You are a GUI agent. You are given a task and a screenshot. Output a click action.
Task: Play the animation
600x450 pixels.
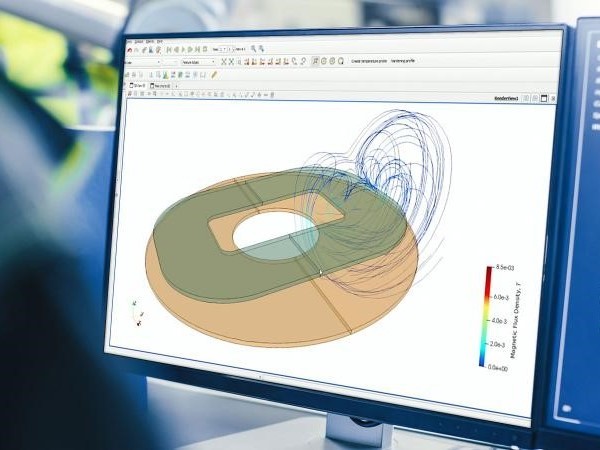coord(183,49)
